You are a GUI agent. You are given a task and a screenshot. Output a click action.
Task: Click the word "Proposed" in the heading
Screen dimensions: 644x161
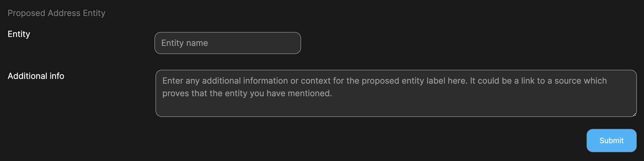pos(26,13)
